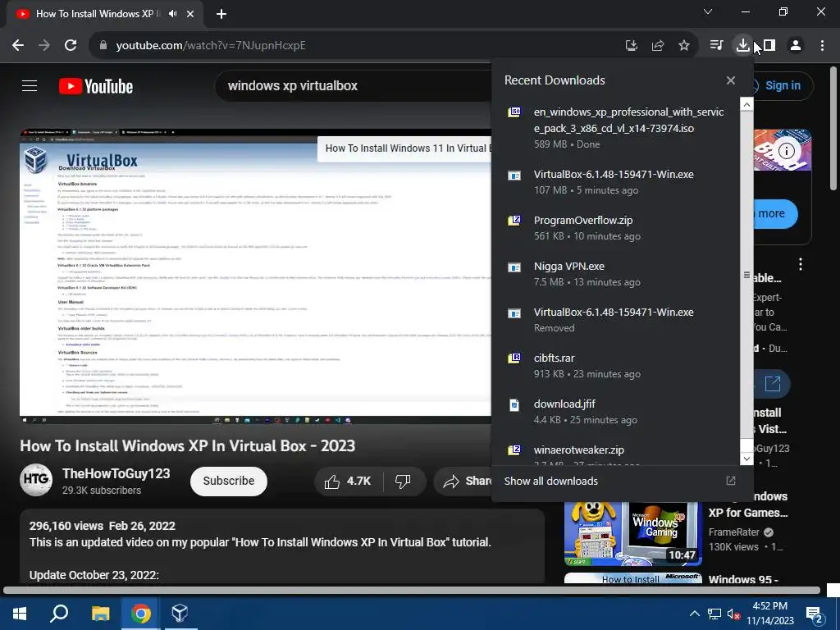Share the video
Viewport: 840px width, 630px height.
pyautogui.click(x=464, y=481)
